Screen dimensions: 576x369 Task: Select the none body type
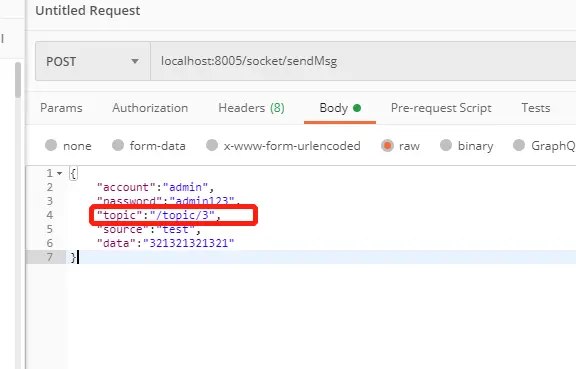point(51,145)
